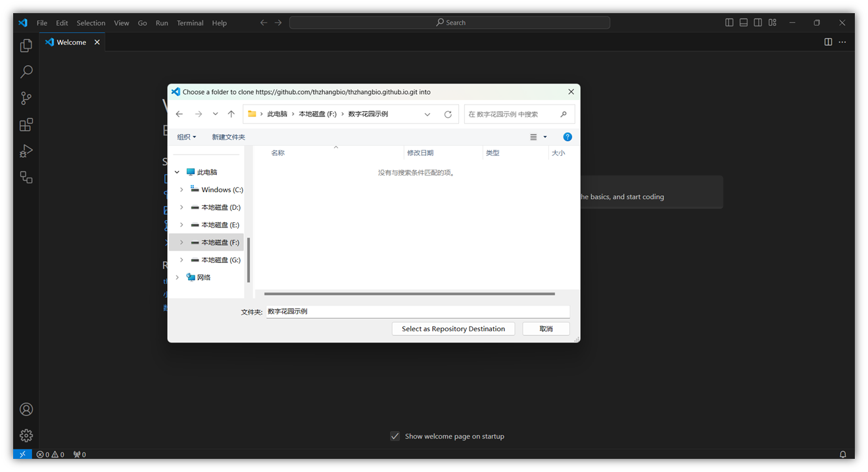Open the View menu

(x=122, y=22)
